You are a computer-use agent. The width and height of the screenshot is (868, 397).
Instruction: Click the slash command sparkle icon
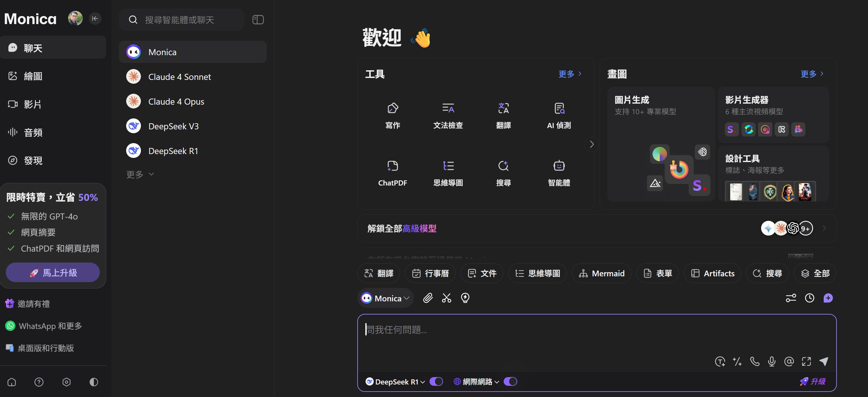[x=737, y=361]
